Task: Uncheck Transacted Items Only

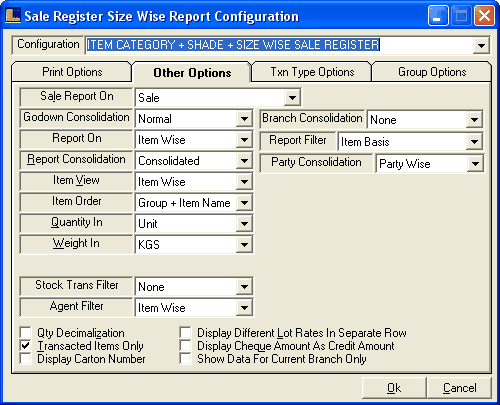Action: click(26, 346)
